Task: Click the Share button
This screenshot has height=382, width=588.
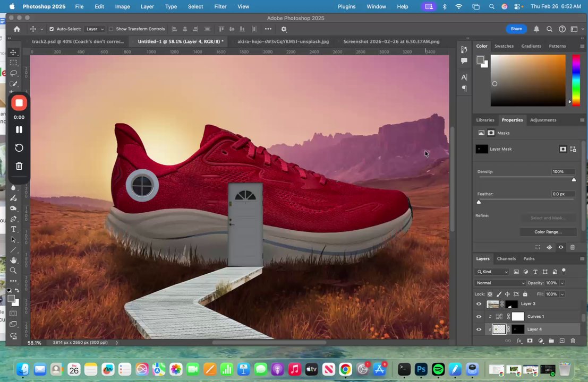Action: click(x=516, y=29)
